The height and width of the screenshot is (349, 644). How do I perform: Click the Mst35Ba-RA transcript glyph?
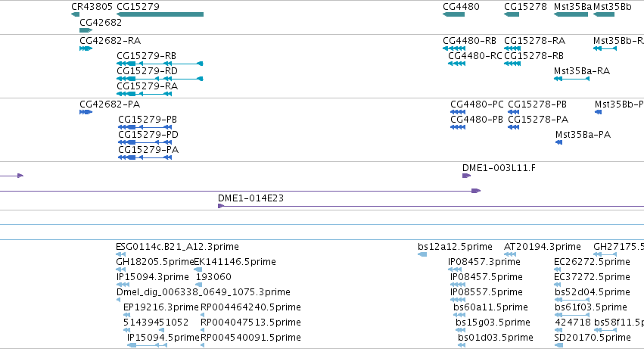click(571, 79)
